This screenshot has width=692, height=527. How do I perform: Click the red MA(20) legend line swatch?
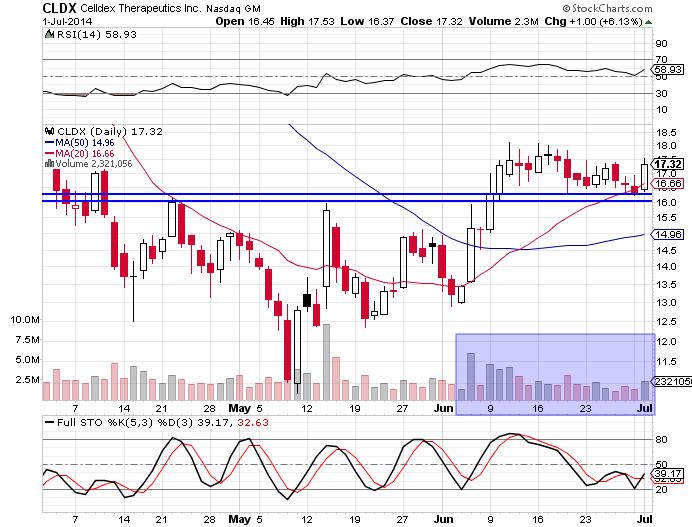tap(49, 153)
